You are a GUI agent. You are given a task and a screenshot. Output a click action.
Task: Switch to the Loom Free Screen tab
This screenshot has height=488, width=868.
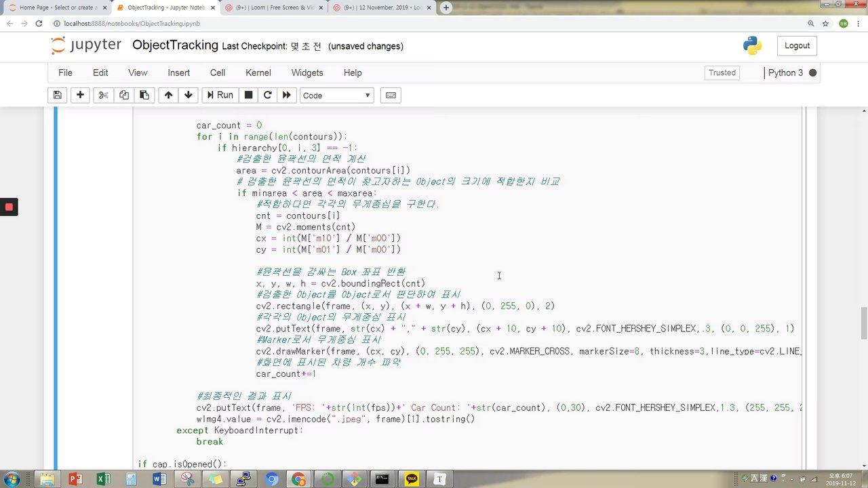coord(273,7)
